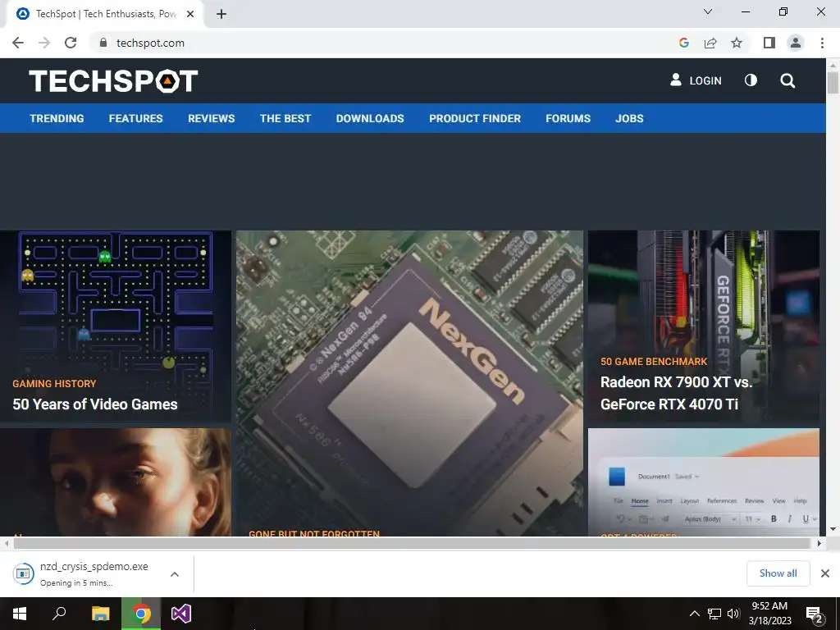Open a new tab
840x630 pixels.
coord(221,15)
